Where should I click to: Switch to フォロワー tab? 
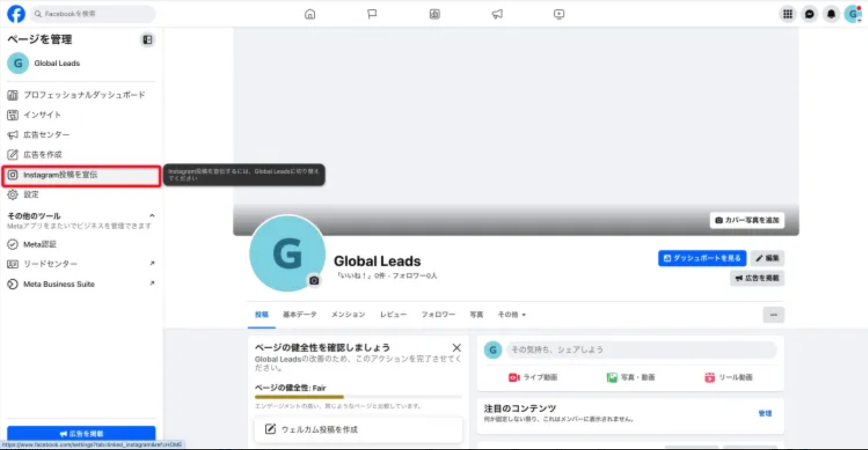coord(438,315)
